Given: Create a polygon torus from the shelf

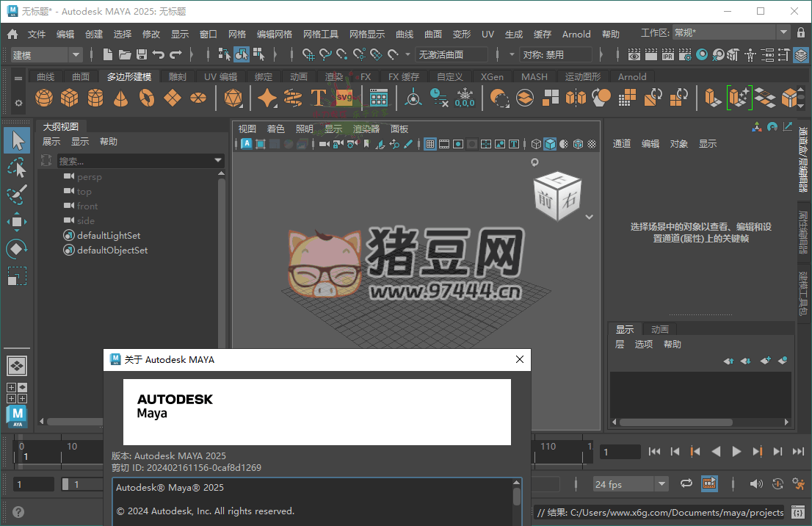Looking at the screenshot, I should [x=146, y=96].
